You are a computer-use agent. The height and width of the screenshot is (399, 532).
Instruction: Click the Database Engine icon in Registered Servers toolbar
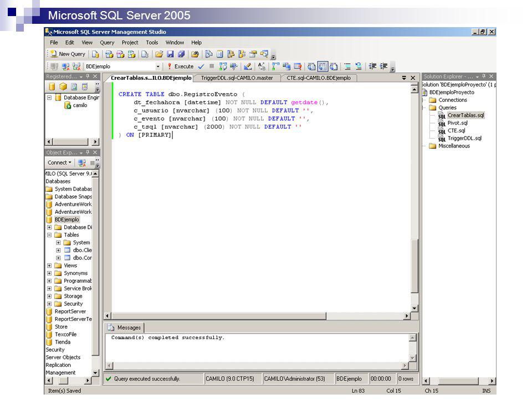click(52, 87)
